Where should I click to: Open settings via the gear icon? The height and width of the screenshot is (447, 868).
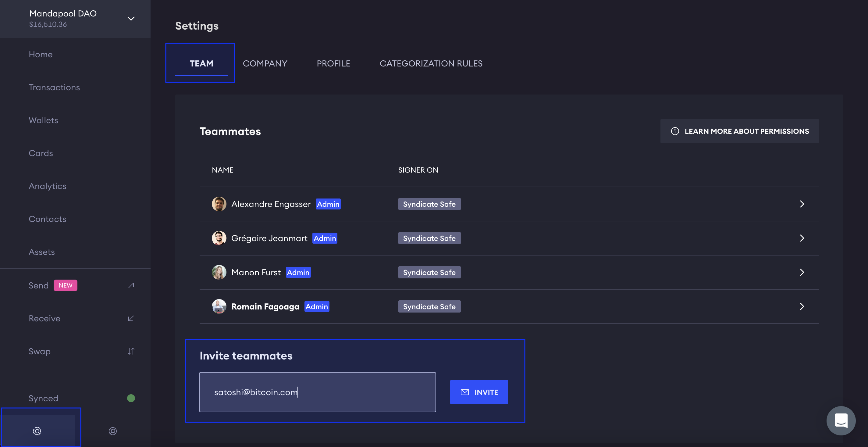[x=37, y=431]
